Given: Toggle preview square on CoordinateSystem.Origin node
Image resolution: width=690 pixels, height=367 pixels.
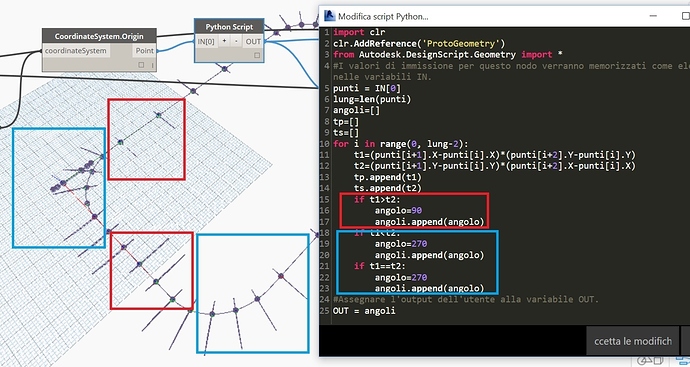Looking at the screenshot, I should coord(141,65).
